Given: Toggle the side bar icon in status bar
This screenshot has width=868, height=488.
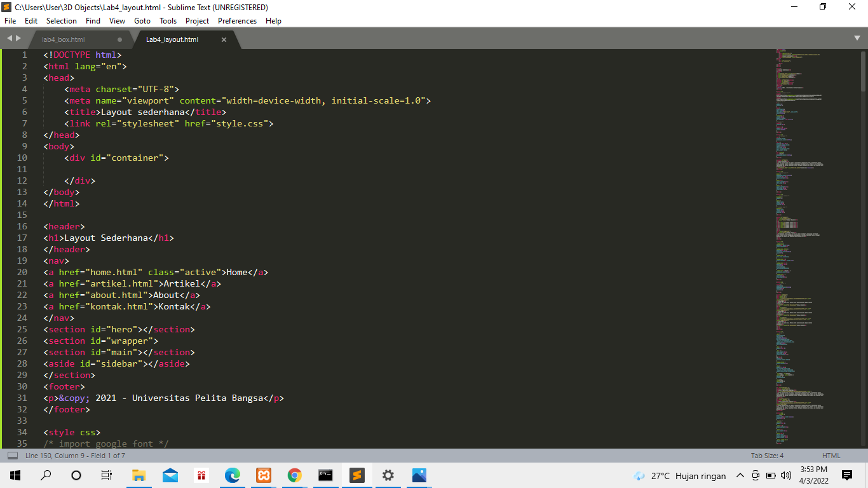Looking at the screenshot, I should (x=13, y=456).
